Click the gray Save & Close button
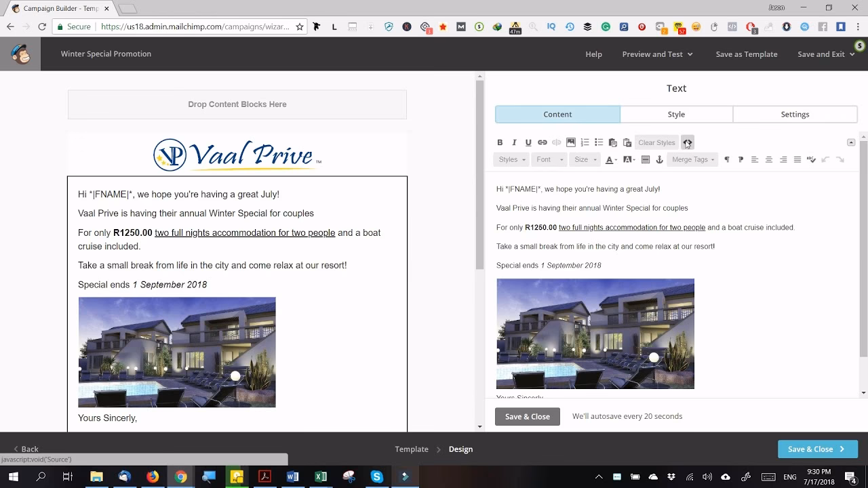868x488 pixels. point(527,417)
